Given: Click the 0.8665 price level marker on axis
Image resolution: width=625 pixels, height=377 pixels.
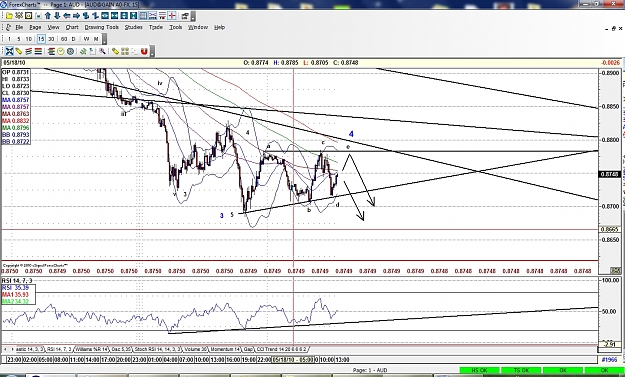Looking at the screenshot, I should click(x=610, y=229).
